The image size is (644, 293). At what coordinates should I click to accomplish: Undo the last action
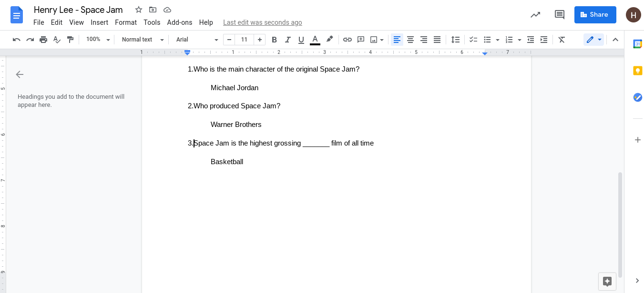17,40
